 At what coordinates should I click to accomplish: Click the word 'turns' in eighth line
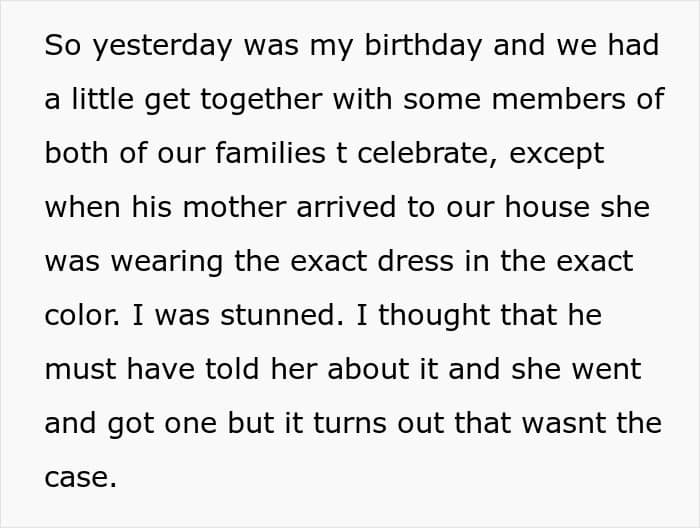coord(350,423)
